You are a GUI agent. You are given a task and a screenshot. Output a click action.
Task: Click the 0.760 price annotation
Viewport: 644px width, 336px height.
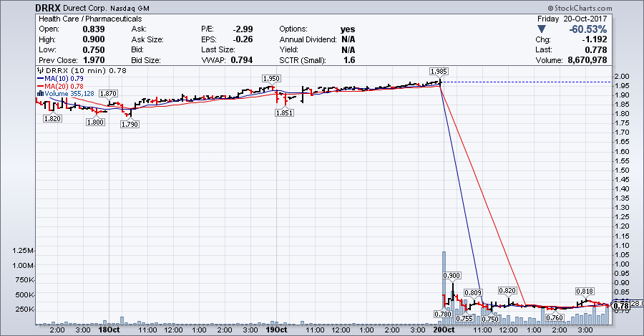tap(555, 318)
